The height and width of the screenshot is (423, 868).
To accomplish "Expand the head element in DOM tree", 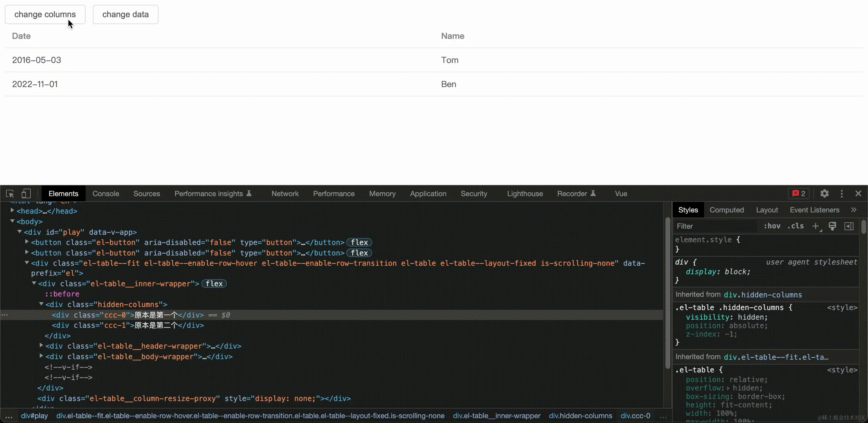I will tap(12, 211).
